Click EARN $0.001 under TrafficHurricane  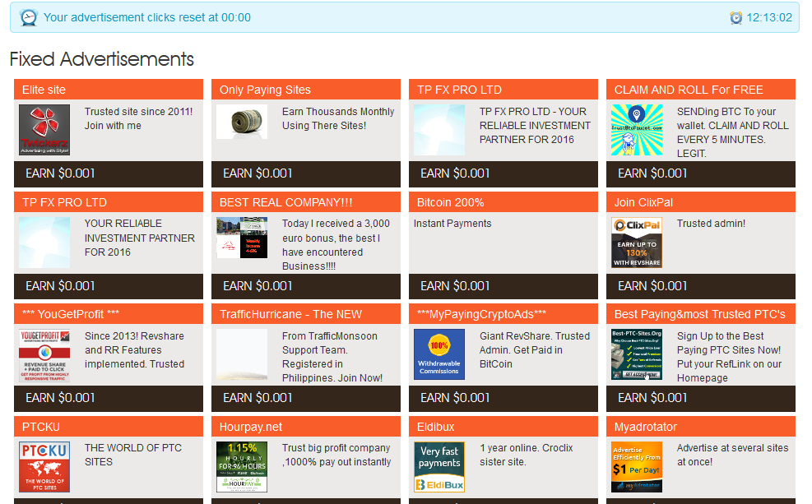coord(305,398)
